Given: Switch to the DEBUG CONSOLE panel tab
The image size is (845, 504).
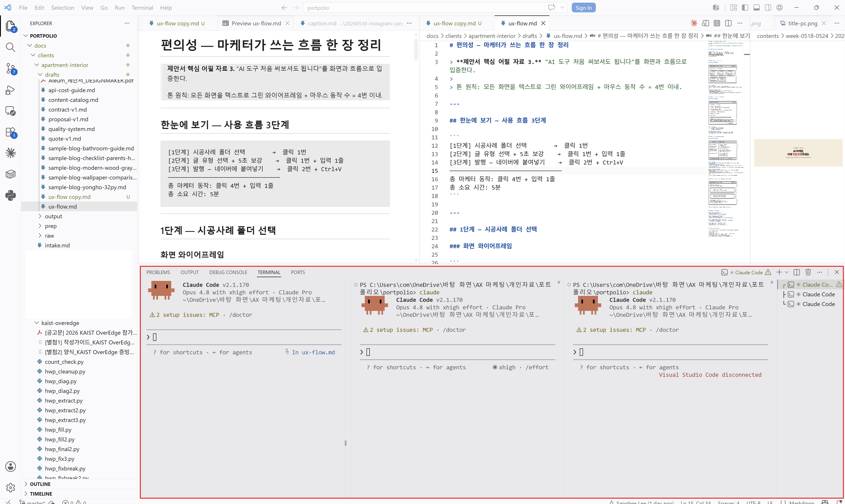Looking at the screenshot, I should (228, 272).
